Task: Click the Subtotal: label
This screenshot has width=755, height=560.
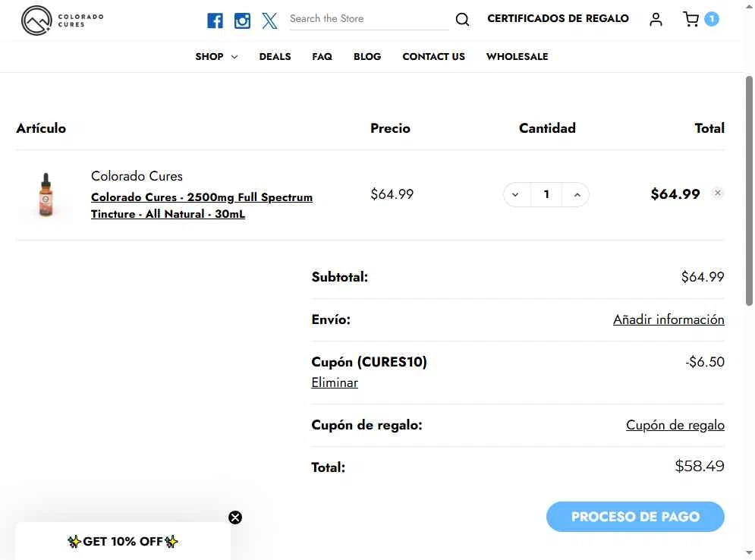Action: coord(339,277)
